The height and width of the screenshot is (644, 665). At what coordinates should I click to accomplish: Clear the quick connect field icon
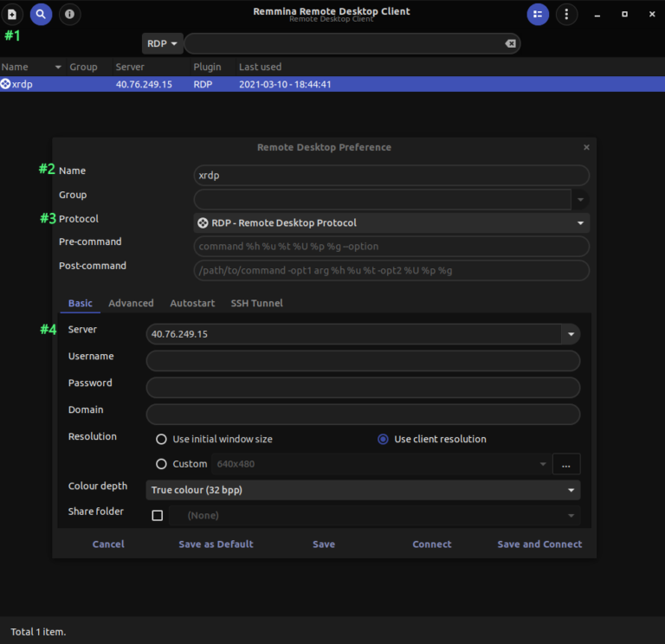click(510, 43)
